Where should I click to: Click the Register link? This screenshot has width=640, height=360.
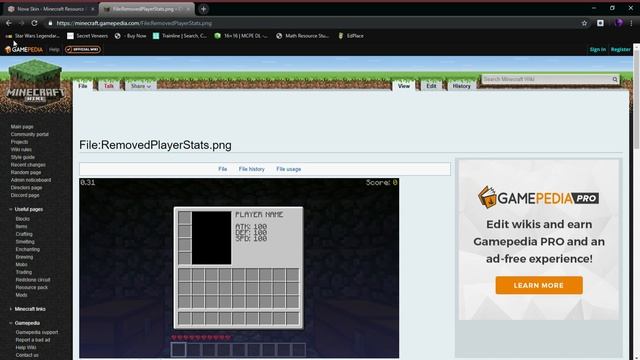pyautogui.click(x=620, y=49)
